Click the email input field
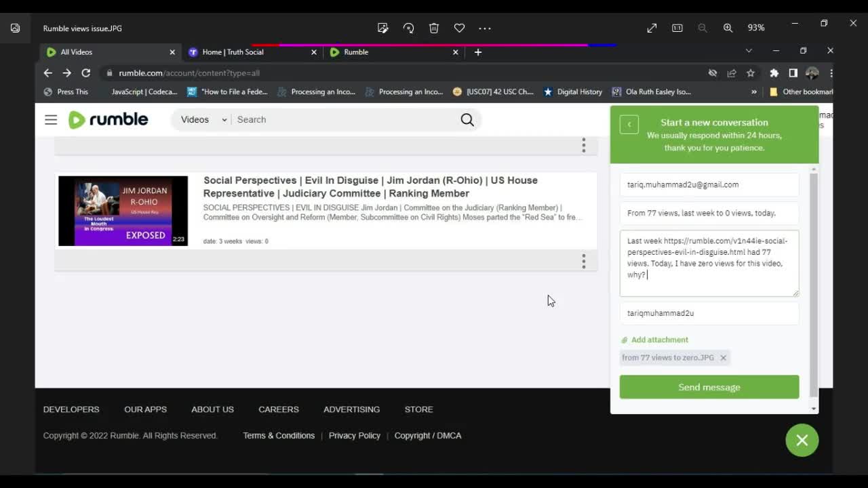Viewport: 868px width, 488px height. tap(709, 184)
